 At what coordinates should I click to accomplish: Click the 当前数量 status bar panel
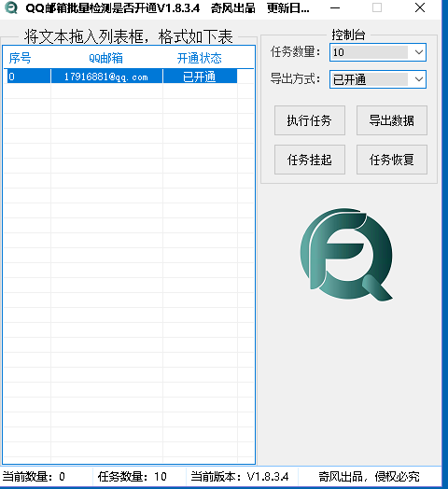point(46,477)
